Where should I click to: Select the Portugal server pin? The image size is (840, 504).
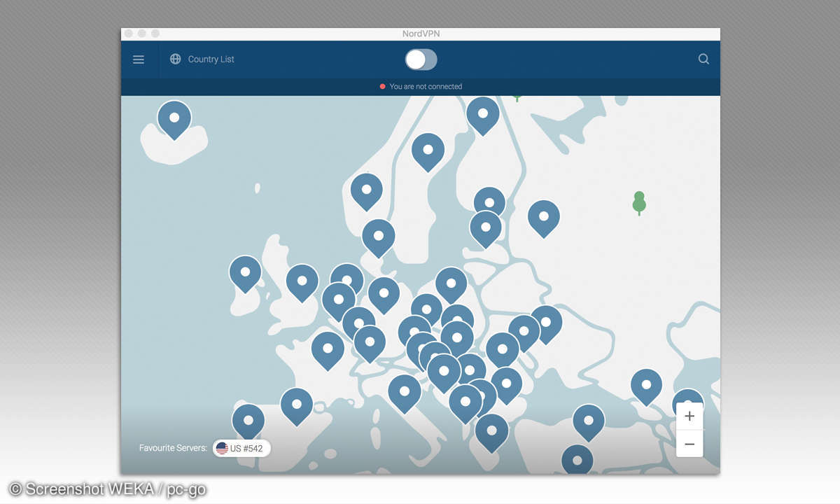pos(248,421)
